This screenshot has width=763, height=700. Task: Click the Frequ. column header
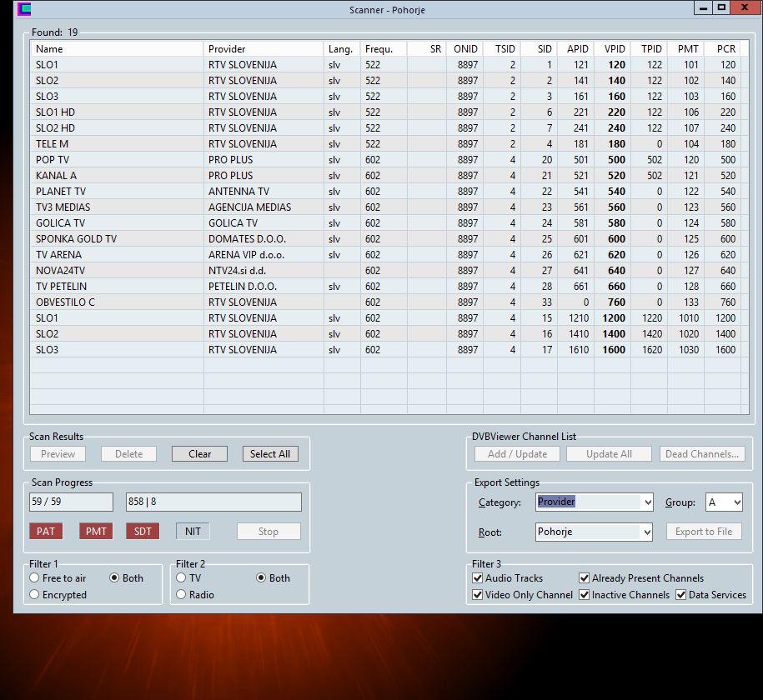384,49
